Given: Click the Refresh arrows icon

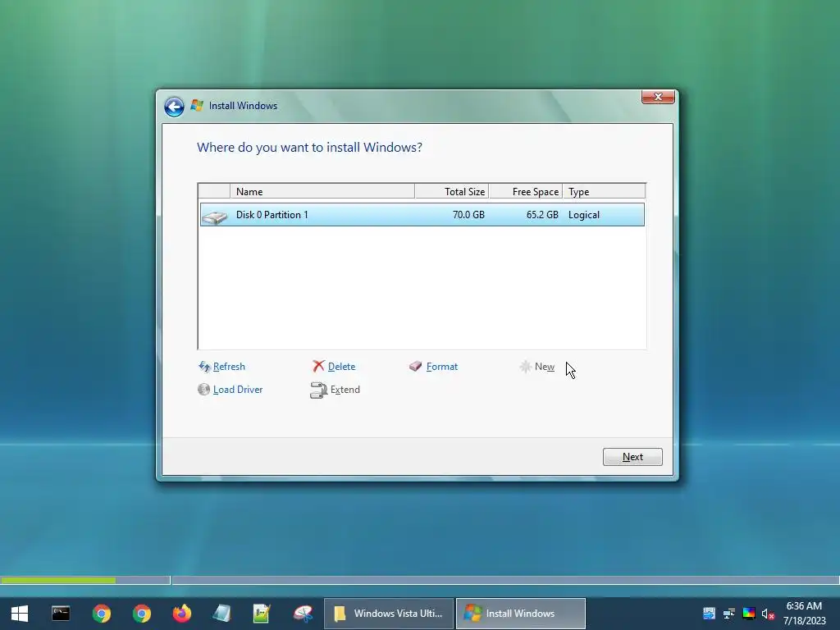Looking at the screenshot, I should click(x=204, y=367).
